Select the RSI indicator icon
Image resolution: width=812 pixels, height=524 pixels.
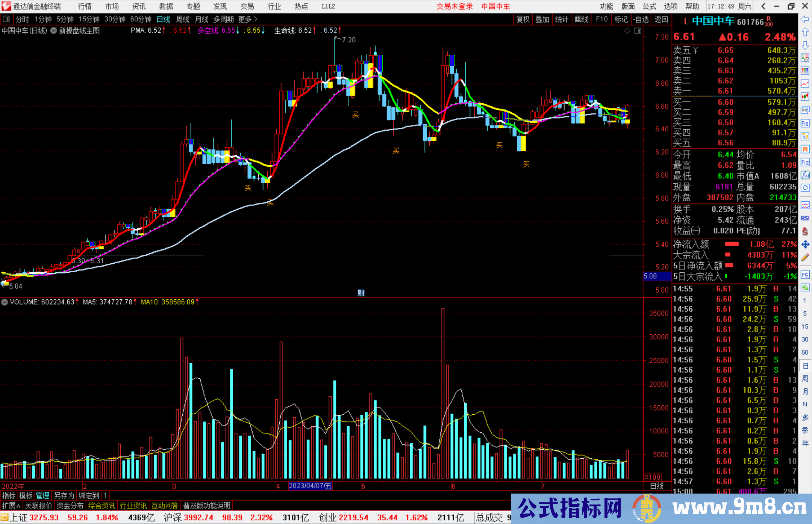point(805,218)
